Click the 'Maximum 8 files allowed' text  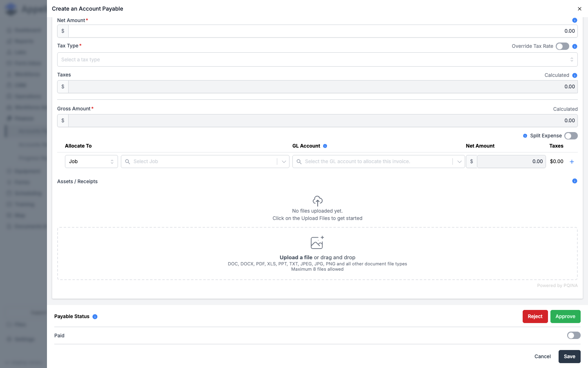point(317,269)
